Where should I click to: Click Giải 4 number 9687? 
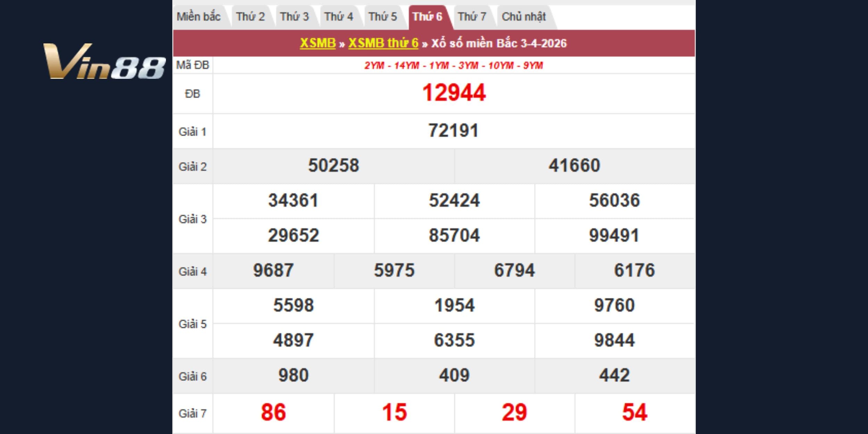coord(273,270)
